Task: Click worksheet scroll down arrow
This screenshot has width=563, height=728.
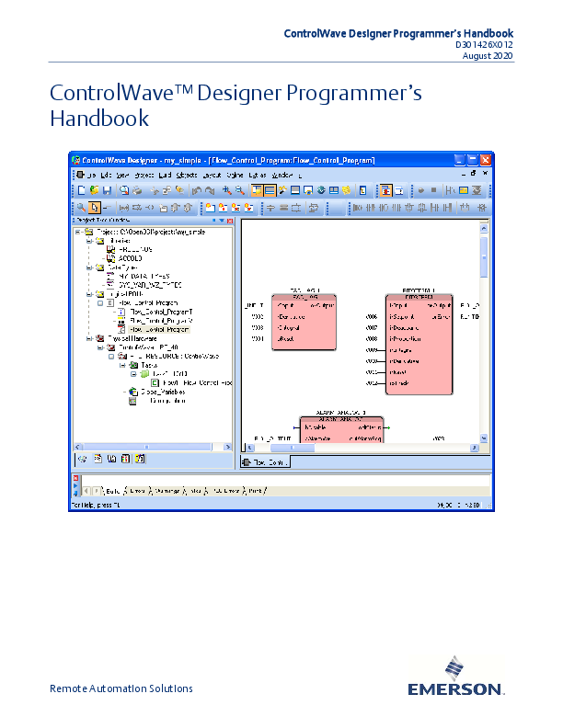Action: pyautogui.click(x=484, y=438)
